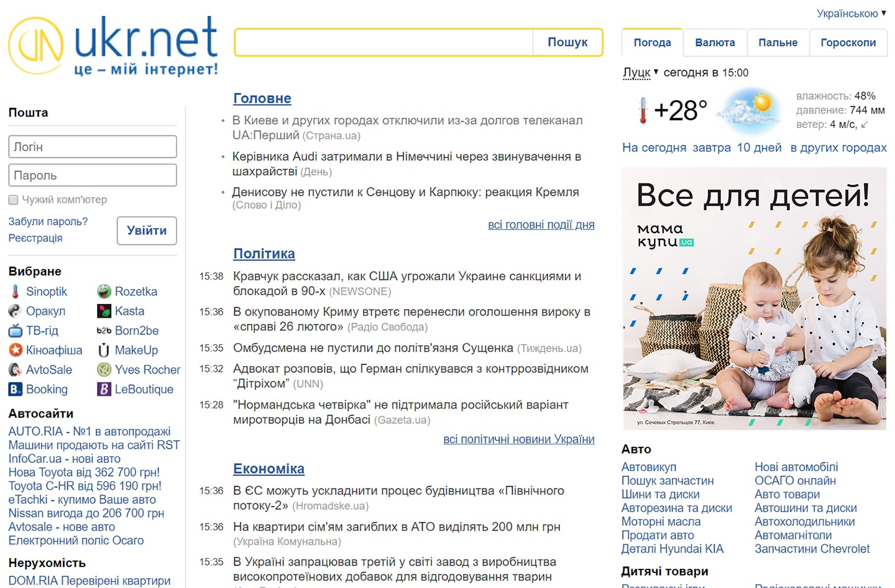This screenshot has height=588, width=895.
Task: Click the Пароль input field
Action: (x=93, y=175)
